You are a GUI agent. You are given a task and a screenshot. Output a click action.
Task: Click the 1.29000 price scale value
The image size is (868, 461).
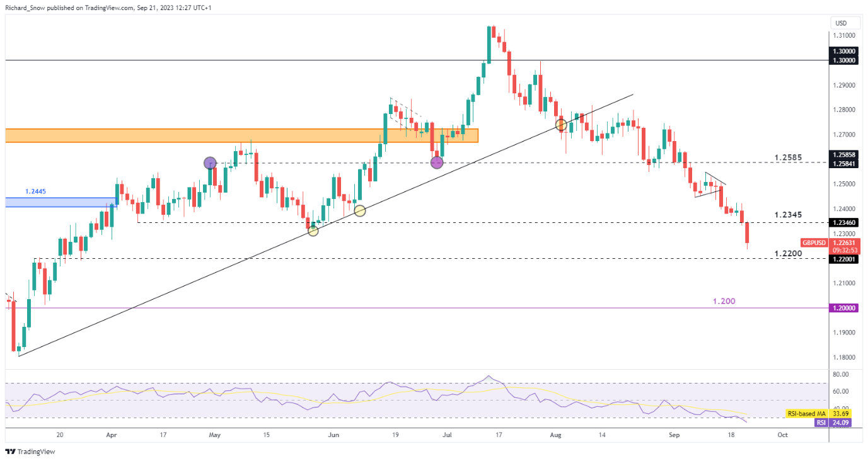(x=844, y=85)
